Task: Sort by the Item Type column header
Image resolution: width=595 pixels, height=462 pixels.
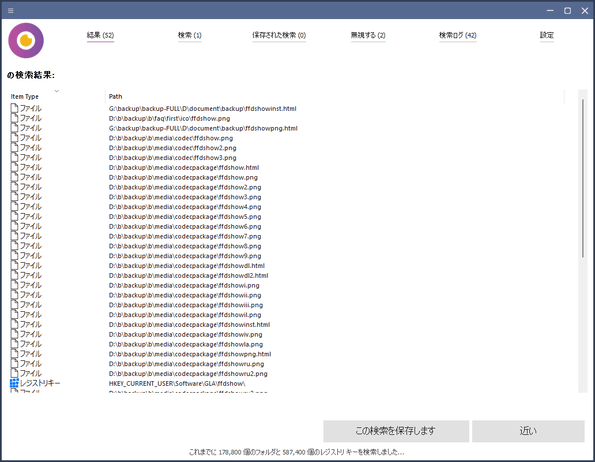Action: click(24, 96)
